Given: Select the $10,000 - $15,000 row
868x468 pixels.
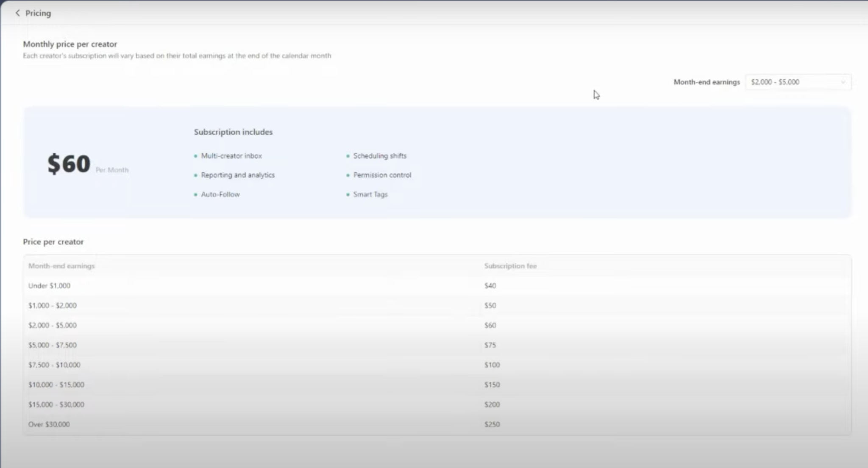Looking at the screenshot, I should coord(56,385).
